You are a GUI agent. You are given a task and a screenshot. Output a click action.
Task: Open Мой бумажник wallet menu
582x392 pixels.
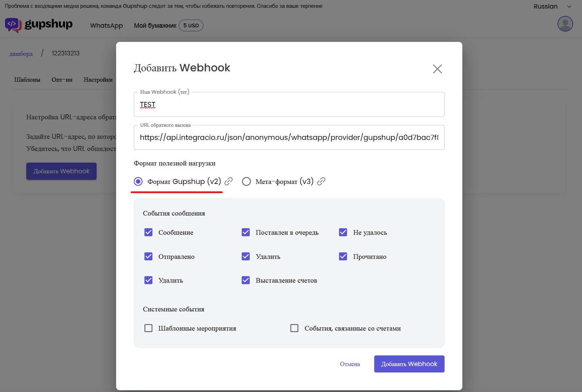click(x=155, y=26)
